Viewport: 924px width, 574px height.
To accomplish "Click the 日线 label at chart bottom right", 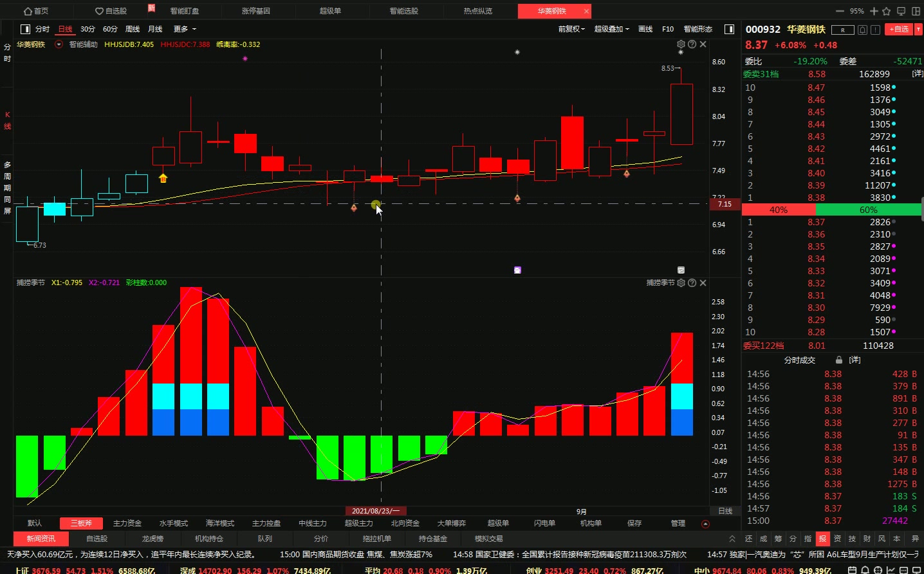I will point(725,511).
